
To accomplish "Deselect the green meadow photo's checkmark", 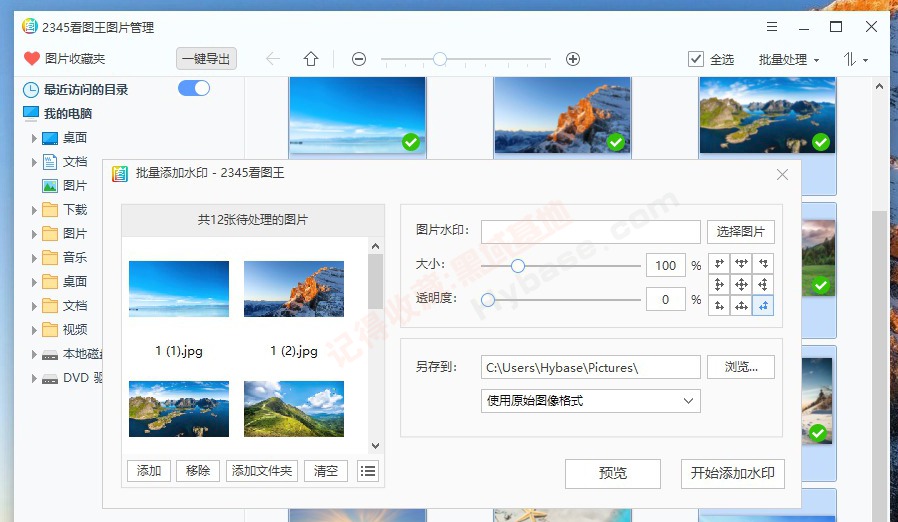I will tap(821, 285).
